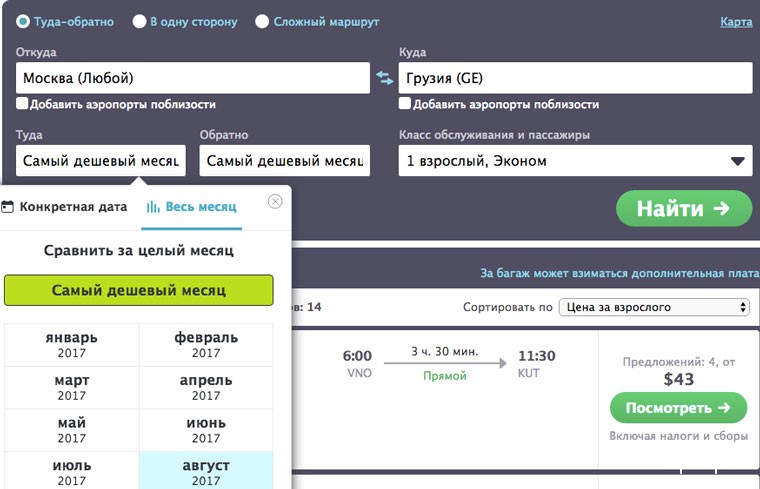Click the За багаж может взиматься notice

coord(620,273)
